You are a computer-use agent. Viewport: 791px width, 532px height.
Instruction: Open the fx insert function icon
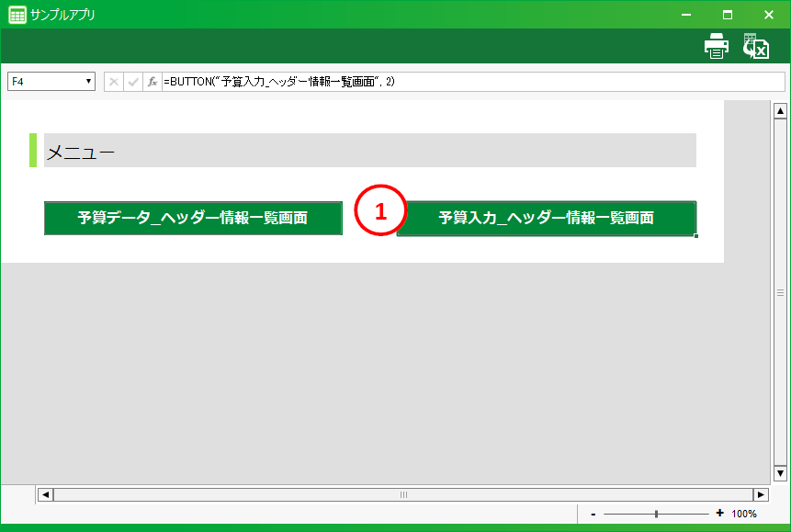click(153, 82)
